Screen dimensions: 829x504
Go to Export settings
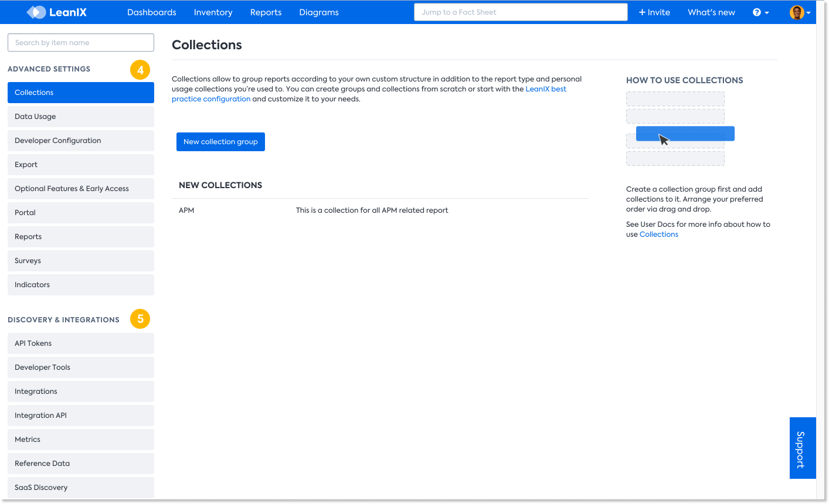point(81,165)
